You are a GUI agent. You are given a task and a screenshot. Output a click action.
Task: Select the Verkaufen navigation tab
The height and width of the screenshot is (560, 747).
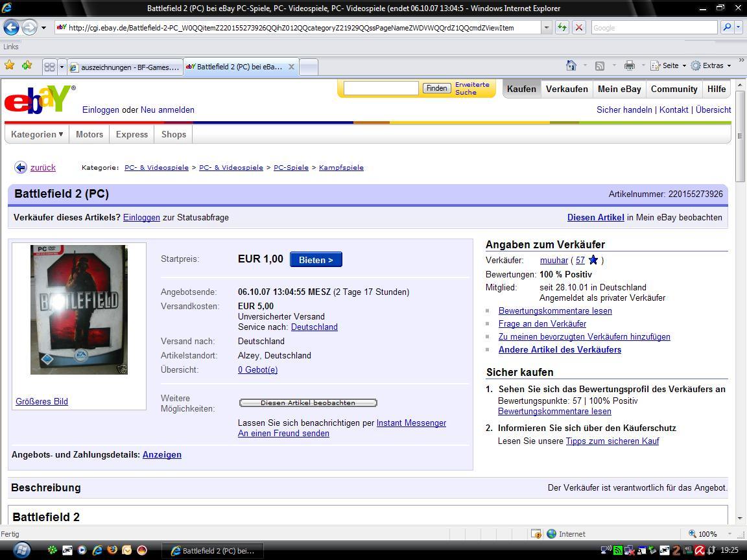pos(567,89)
